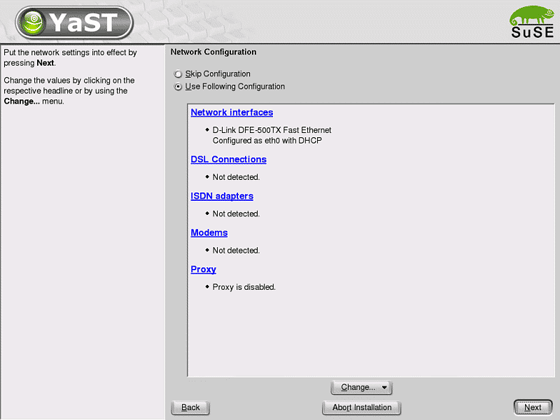560x420 pixels.
Task: Click the DSL 'Not detected' bullet item
Action: pos(236,177)
